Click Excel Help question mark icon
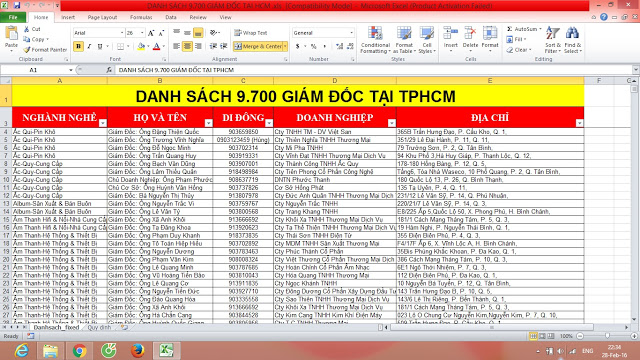 [604, 17]
